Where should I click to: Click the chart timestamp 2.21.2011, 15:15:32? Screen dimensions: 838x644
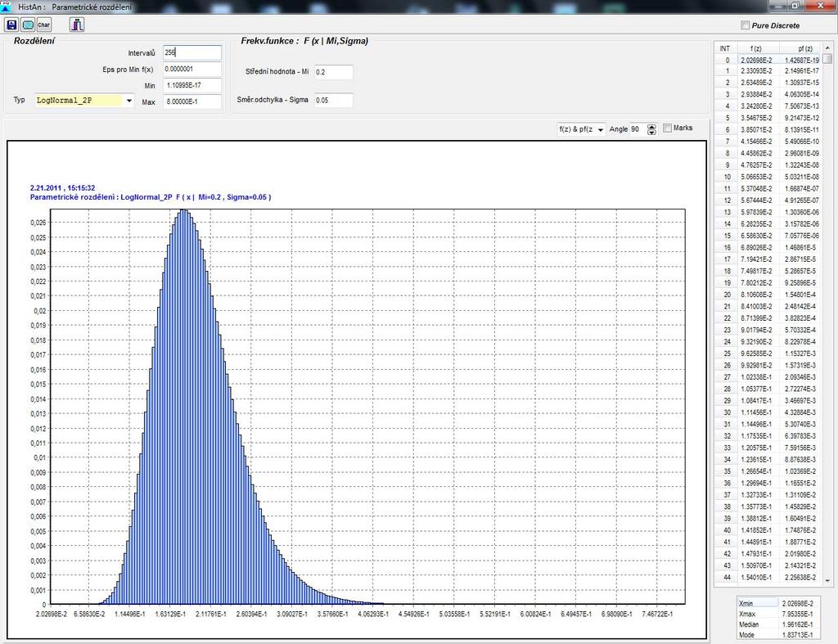[x=62, y=188]
